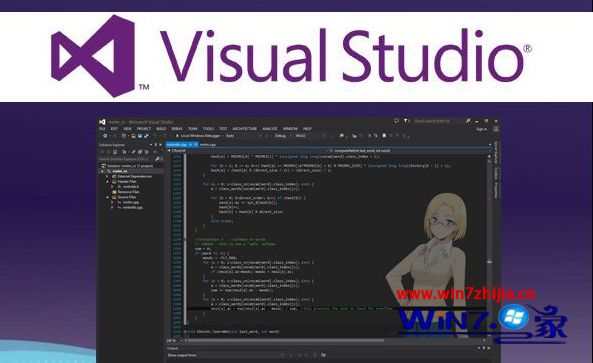The height and width of the screenshot is (363, 593).
Task: Click the Save All toolbar icon
Action: pos(146,136)
